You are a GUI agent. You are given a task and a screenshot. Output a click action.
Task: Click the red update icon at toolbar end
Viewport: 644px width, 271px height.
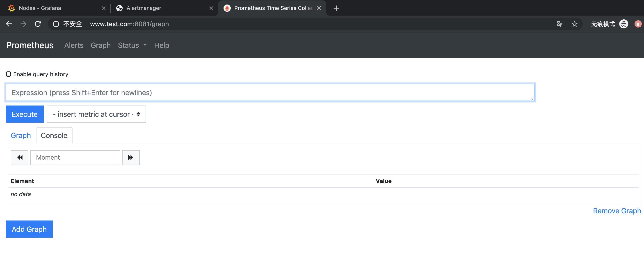[x=638, y=24]
